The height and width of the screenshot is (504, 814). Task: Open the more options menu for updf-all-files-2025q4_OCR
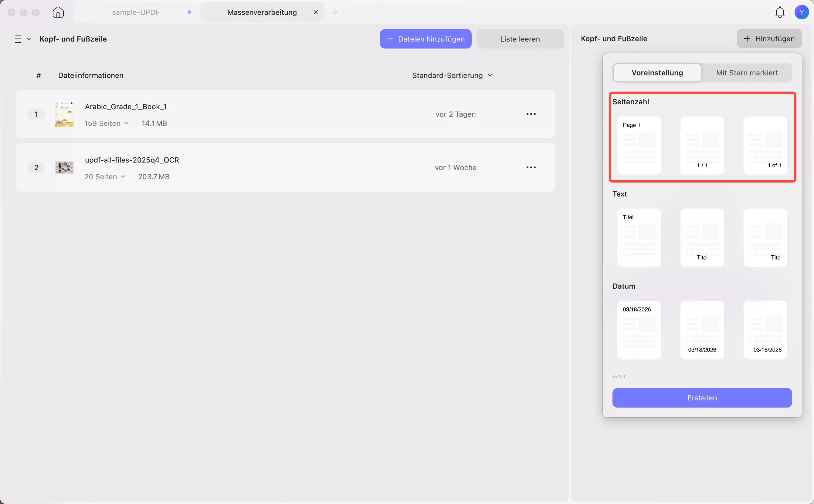coord(531,167)
